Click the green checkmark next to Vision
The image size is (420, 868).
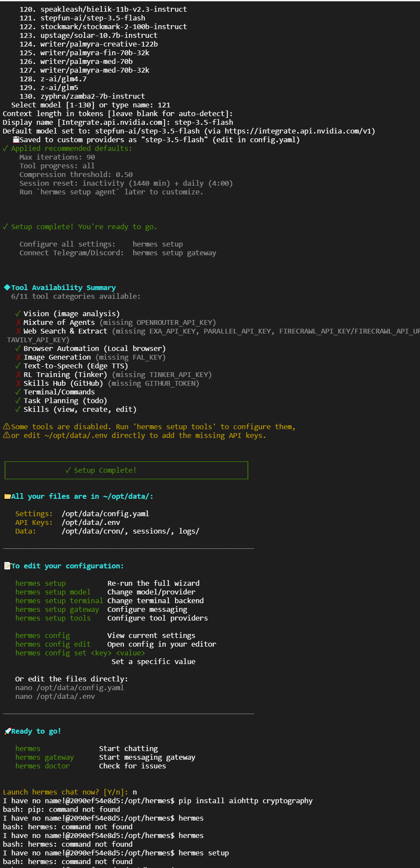(18, 314)
